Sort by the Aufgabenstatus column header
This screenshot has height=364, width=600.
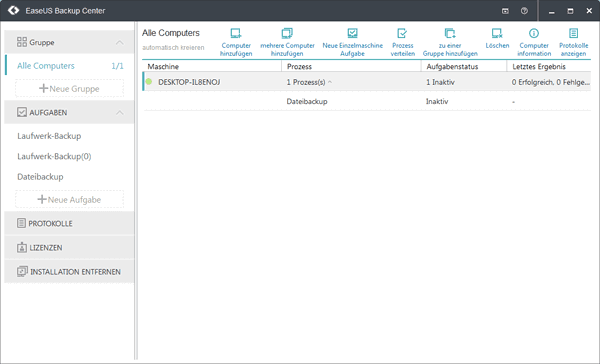point(464,67)
